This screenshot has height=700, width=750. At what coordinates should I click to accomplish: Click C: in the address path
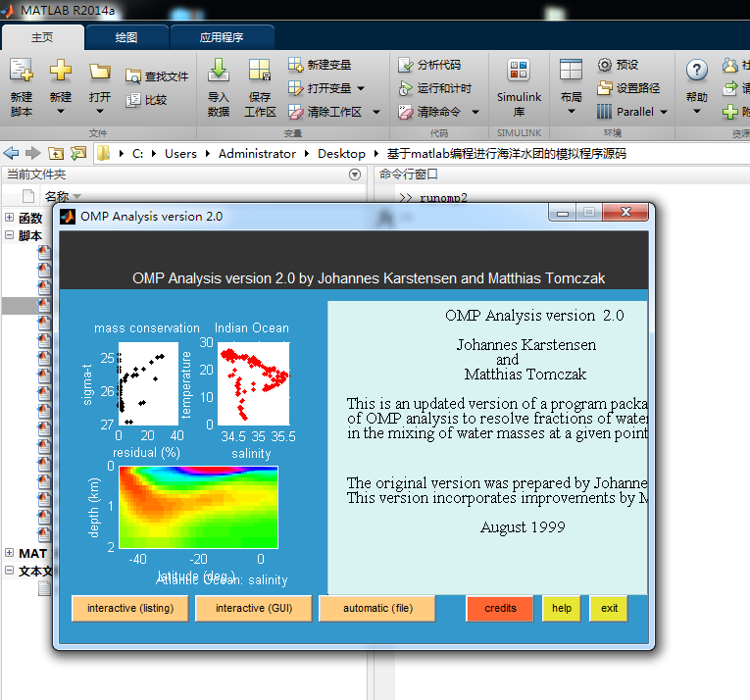click(138, 154)
